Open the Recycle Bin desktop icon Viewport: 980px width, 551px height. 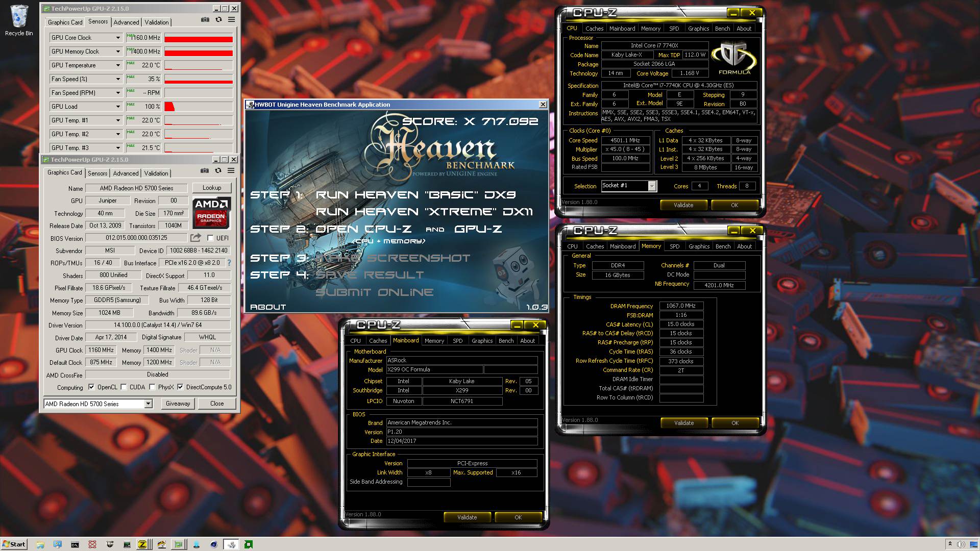(x=19, y=20)
